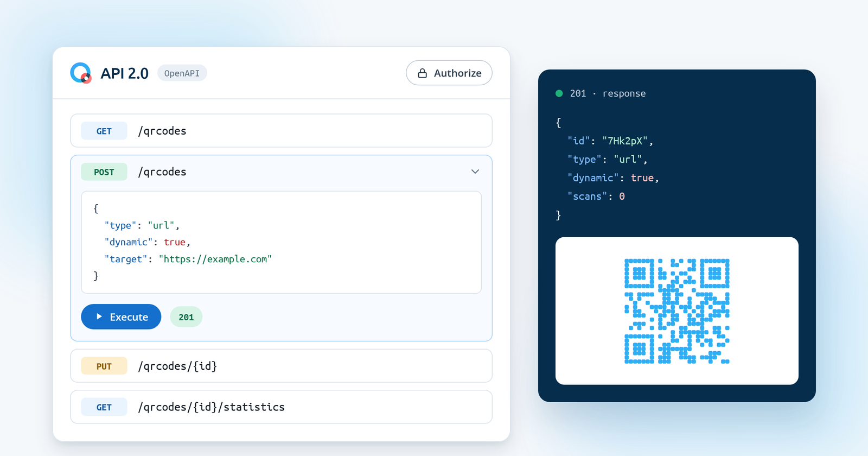
Task: Click the lock icon in Authorize
Action: point(422,73)
